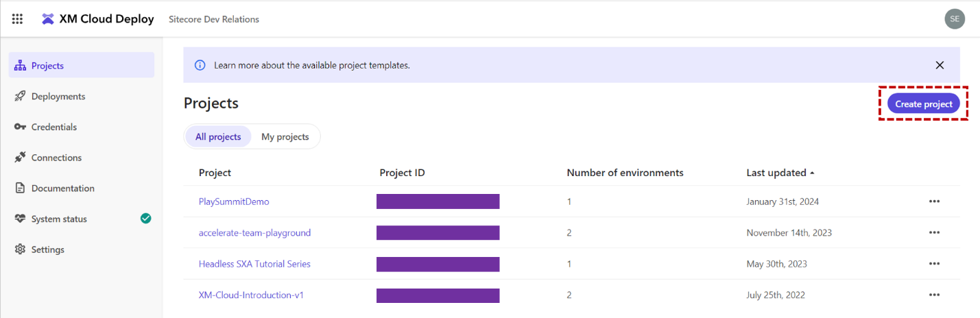Open options menu for XM-Cloud-Introduction-v1
980x318 pixels.
tap(934, 295)
